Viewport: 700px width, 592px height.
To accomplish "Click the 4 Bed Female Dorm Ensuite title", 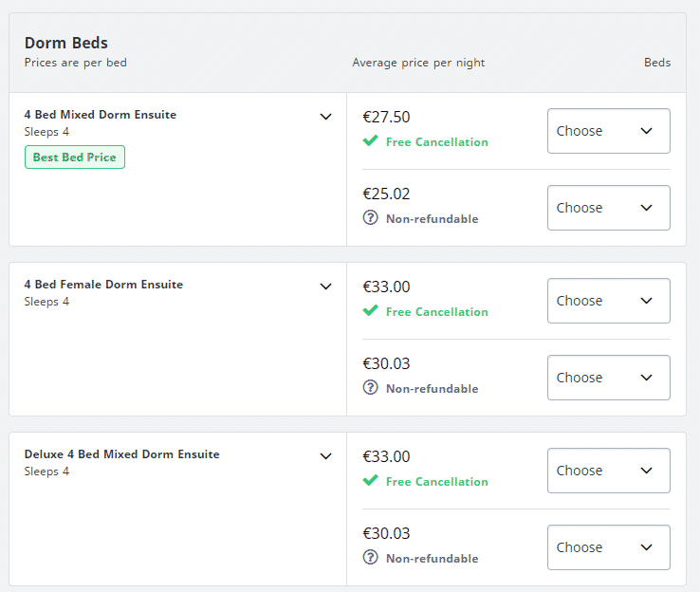I will pyautogui.click(x=103, y=285).
